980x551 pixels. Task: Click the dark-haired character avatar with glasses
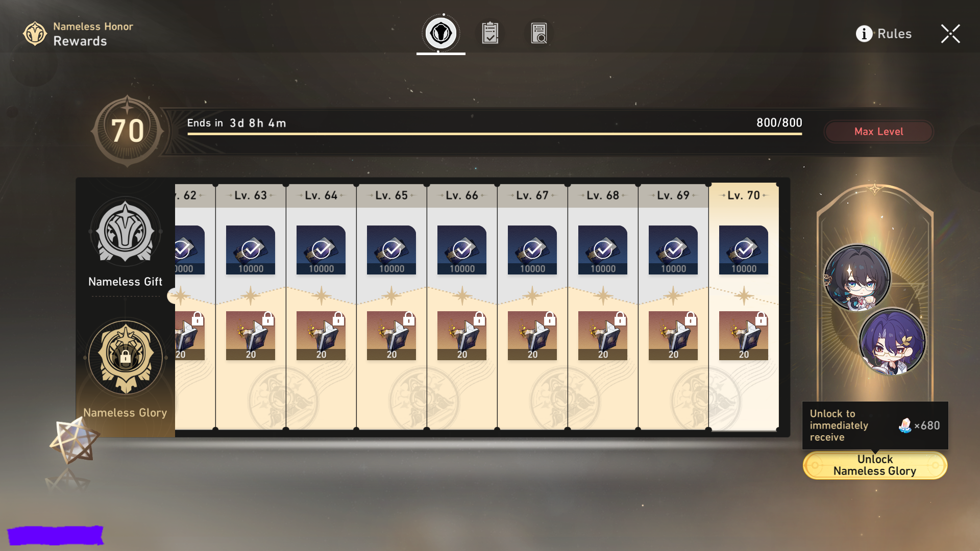coord(857,278)
